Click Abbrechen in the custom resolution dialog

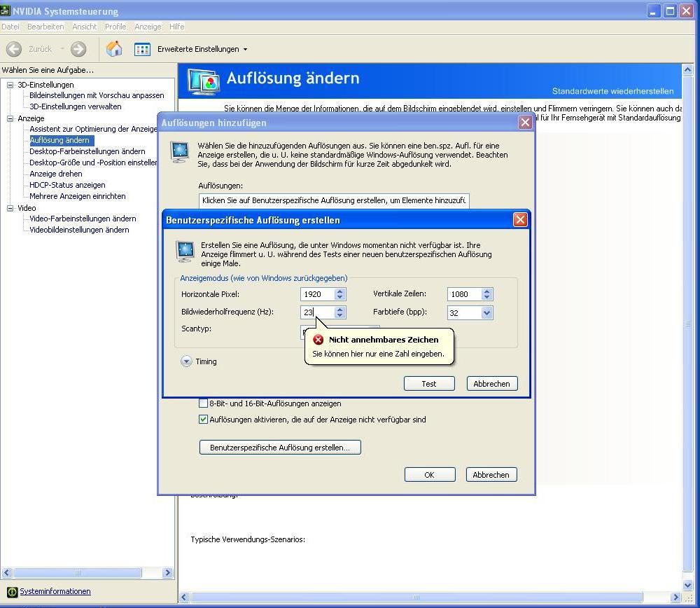[492, 384]
